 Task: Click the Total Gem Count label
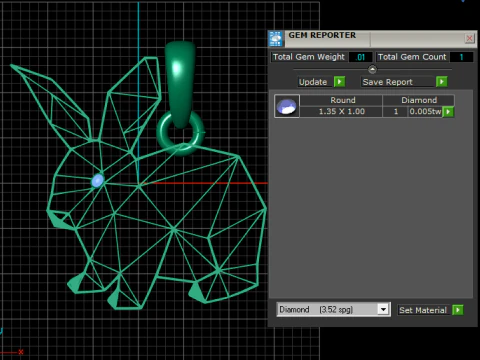[412, 57]
